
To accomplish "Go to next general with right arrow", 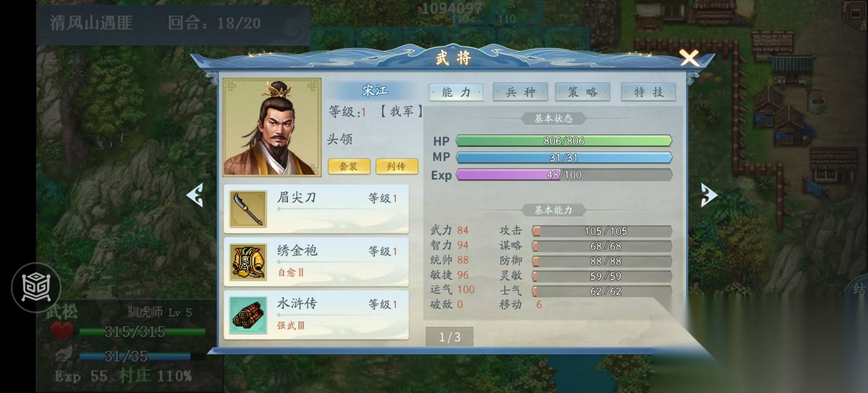I will (709, 195).
